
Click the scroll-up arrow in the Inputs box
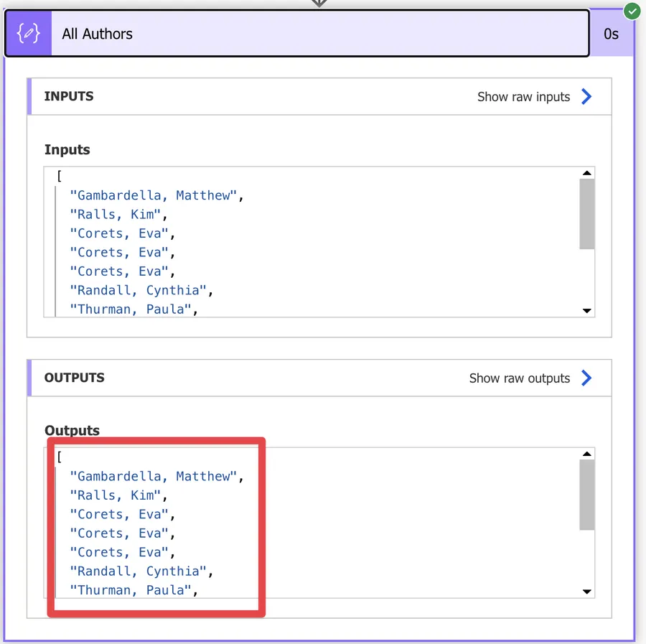pyautogui.click(x=587, y=172)
